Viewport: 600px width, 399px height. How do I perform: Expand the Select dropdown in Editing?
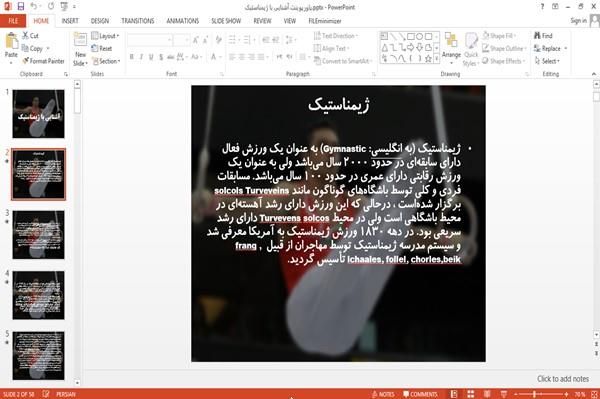548,61
